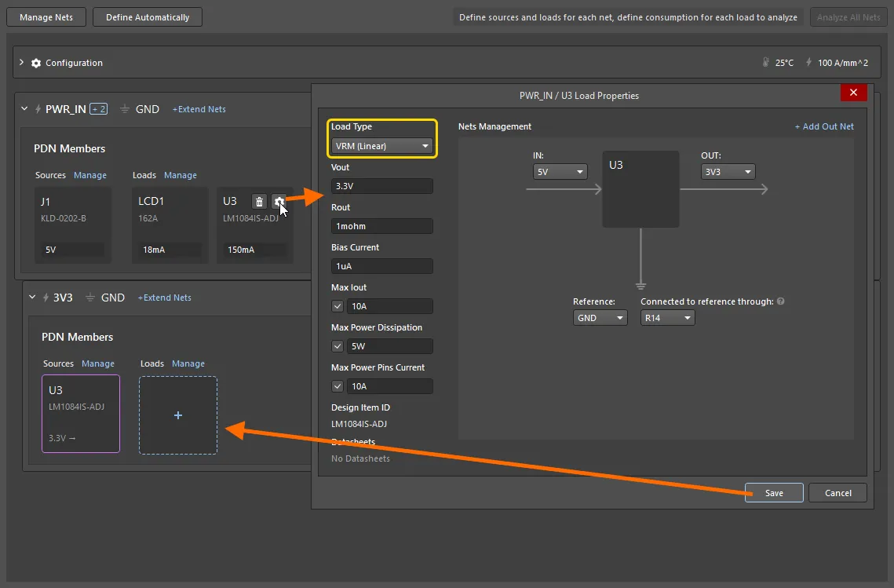Image resolution: width=894 pixels, height=588 pixels.
Task: Expand the Configuration section chevron
Action: click(x=22, y=63)
